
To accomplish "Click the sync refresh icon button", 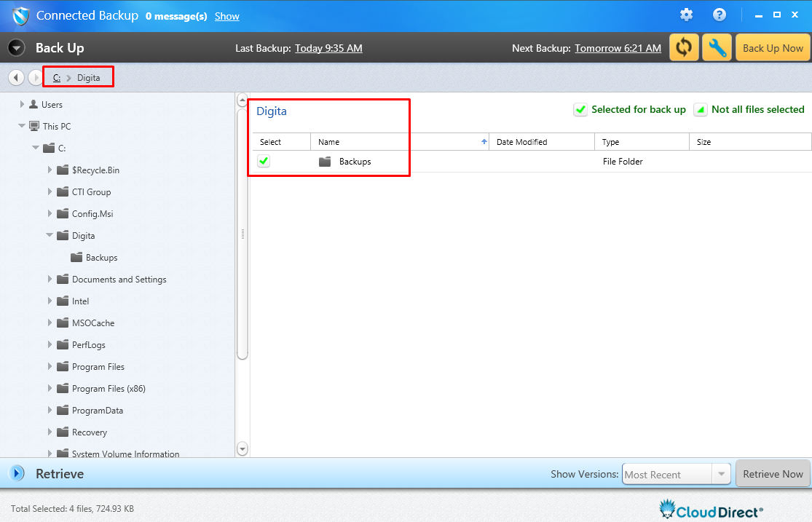I will (x=684, y=48).
